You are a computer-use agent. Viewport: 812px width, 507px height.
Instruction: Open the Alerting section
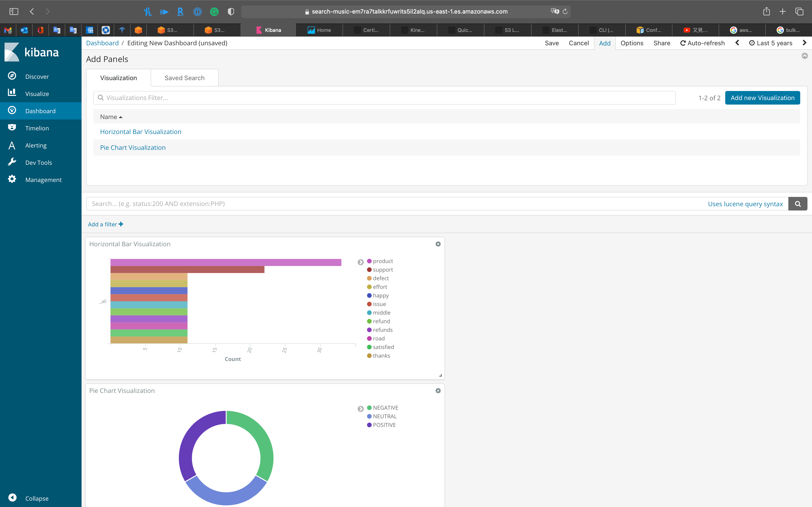[36, 145]
